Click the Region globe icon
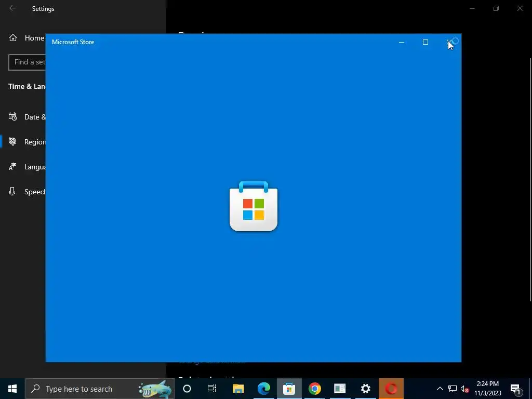 [12, 141]
